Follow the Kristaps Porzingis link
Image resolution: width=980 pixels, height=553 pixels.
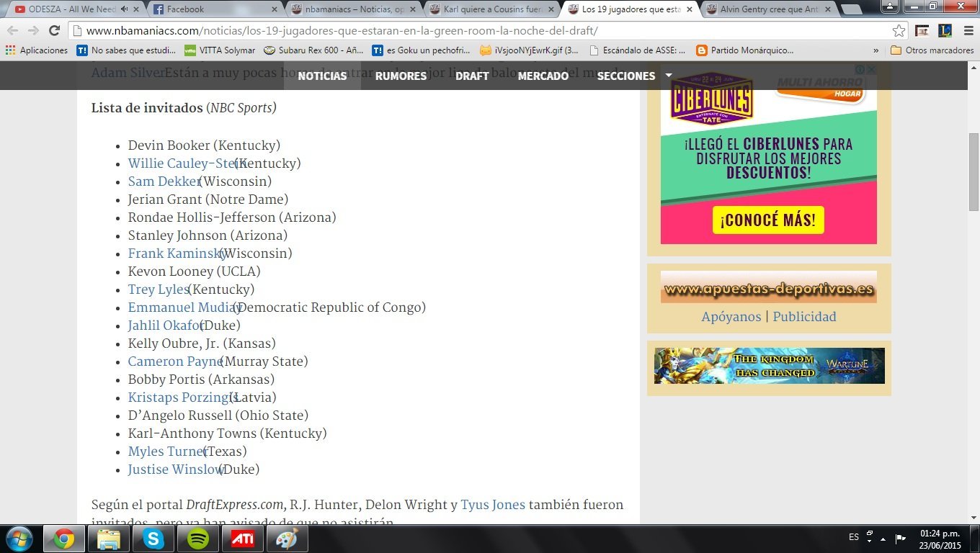tap(183, 397)
